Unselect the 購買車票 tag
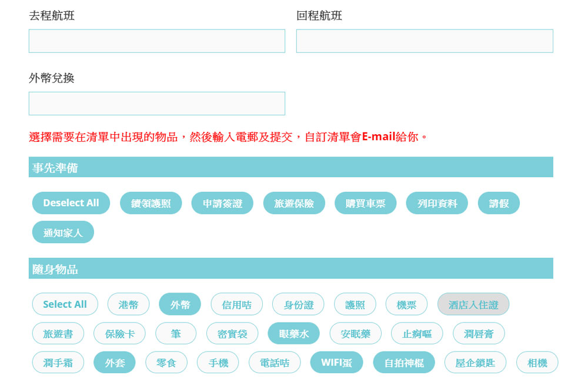588x385 pixels. pyautogui.click(x=366, y=203)
